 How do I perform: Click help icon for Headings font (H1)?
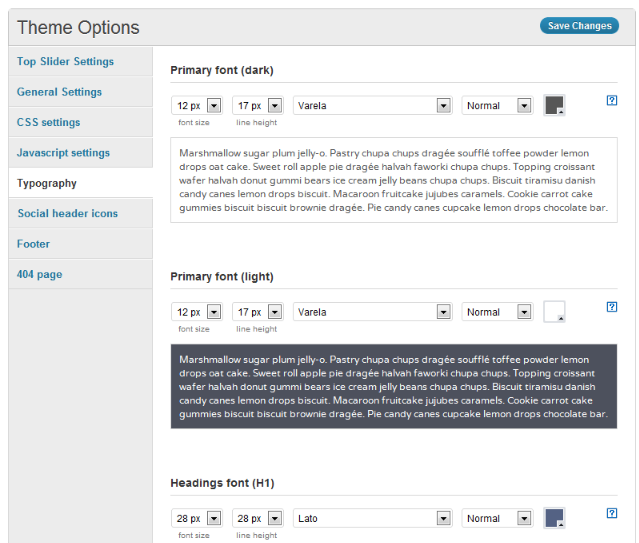[x=612, y=513]
